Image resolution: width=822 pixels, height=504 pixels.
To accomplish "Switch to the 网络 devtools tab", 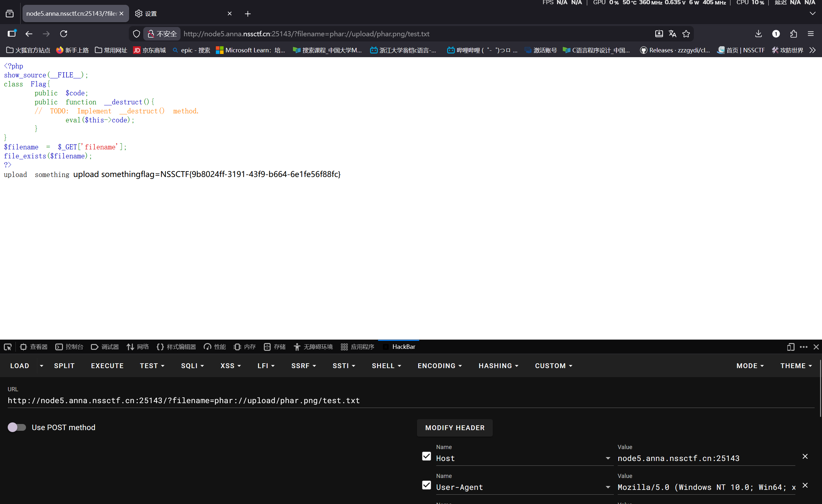I will (x=138, y=347).
